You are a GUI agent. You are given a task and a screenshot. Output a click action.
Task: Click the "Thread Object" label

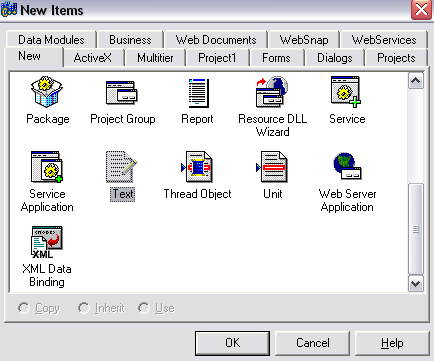click(x=197, y=194)
